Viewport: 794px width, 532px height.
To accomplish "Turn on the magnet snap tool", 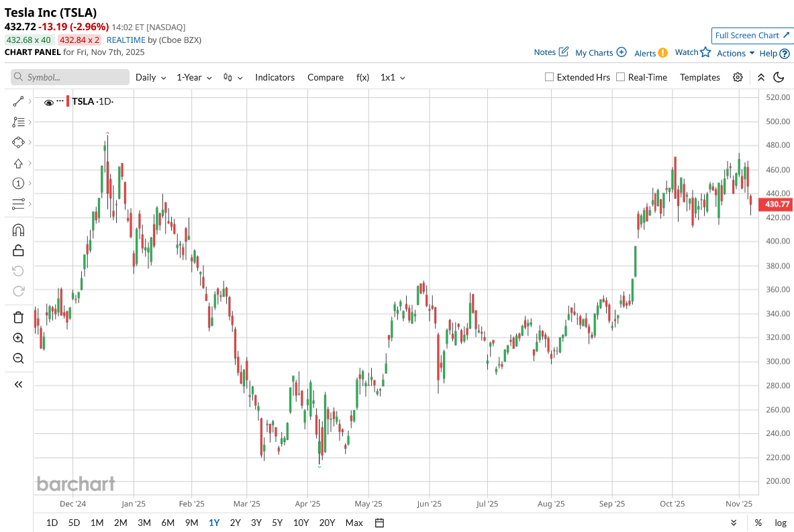I will point(18,230).
